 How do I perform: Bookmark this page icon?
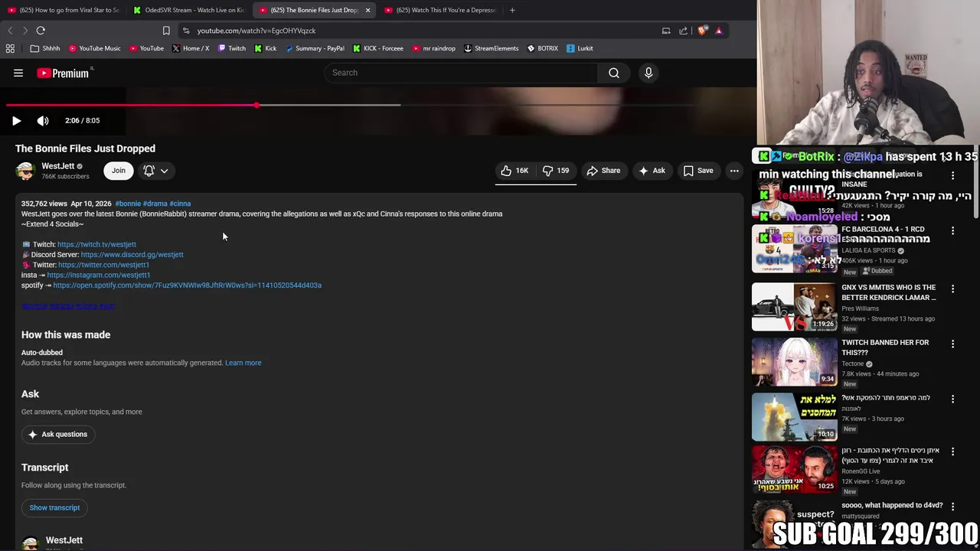pos(166,31)
